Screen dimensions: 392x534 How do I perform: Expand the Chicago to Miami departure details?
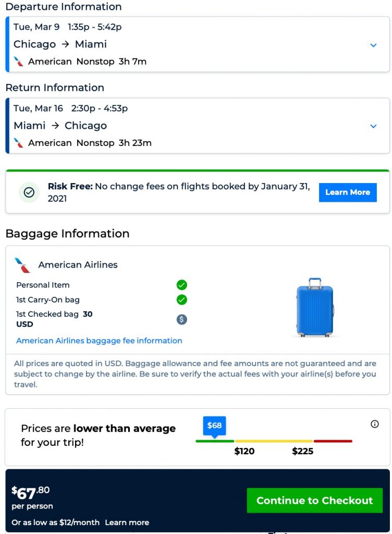tap(373, 45)
